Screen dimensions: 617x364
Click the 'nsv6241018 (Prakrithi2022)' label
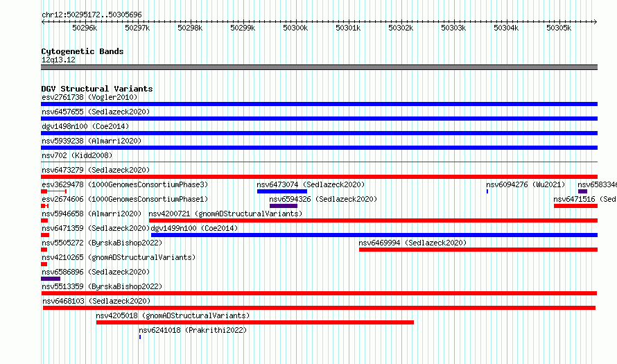tap(193, 330)
